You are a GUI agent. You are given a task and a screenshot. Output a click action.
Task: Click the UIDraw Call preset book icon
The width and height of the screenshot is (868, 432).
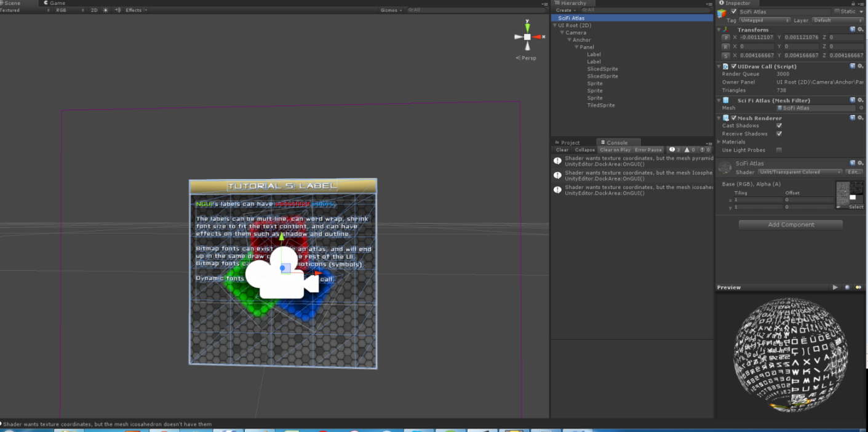coord(852,66)
